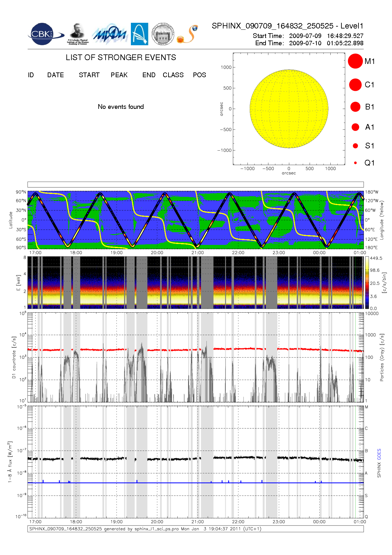Click the blue MIFI wave logo
The height and width of the screenshot is (555, 392).
(x=110, y=34)
